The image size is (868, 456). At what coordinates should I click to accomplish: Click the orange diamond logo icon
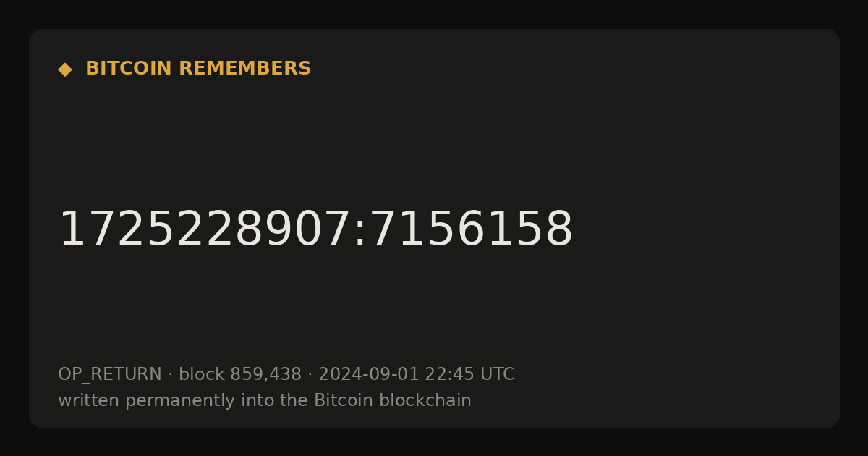(65, 69)
